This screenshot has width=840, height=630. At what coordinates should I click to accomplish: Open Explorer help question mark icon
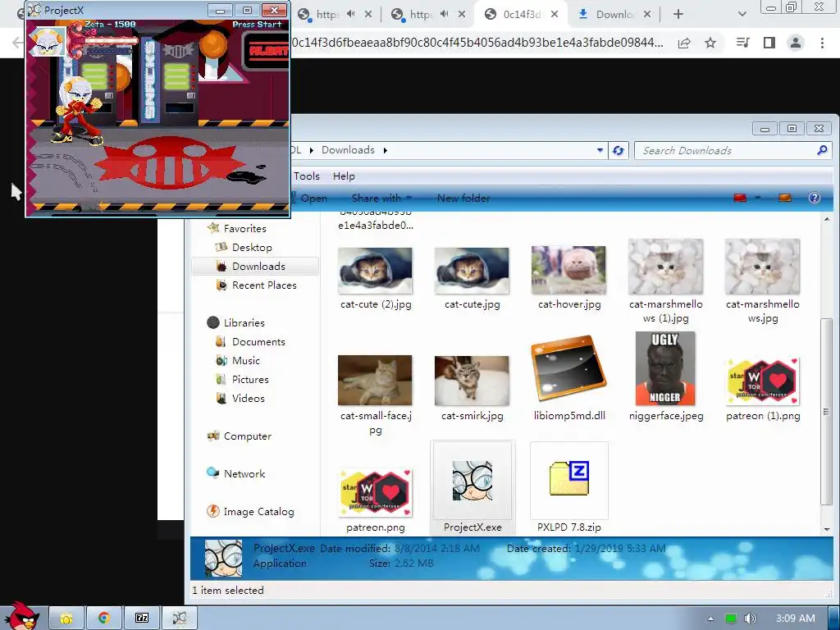pyautogui.click(x=815, y=199)
